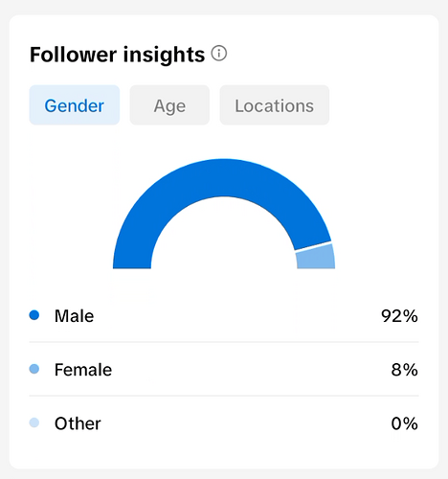This screenshot has height=479, width=448.
Task: Click the 8% Female value
Action: click(x=405, y=370)
